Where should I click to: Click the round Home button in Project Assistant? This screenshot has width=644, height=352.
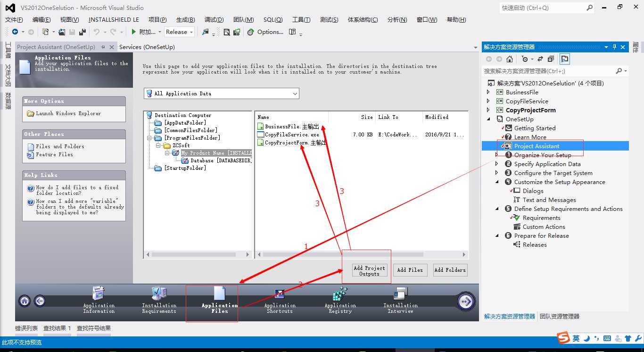click(25, 301)
